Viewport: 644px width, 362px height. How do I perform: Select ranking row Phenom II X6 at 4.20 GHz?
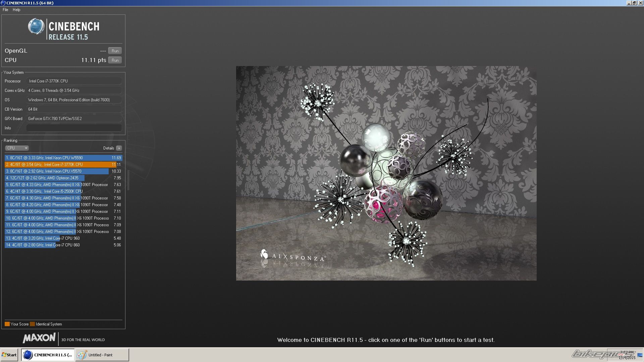63,205
